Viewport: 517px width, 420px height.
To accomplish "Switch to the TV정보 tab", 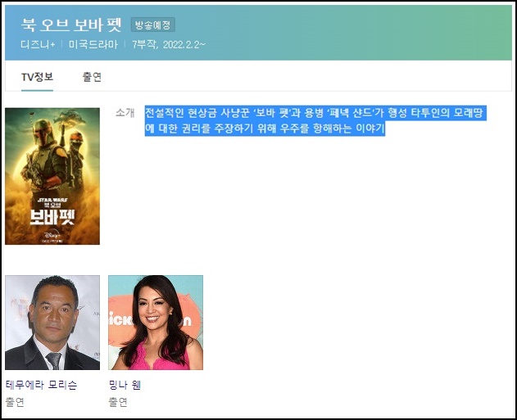I will [37, 77].
